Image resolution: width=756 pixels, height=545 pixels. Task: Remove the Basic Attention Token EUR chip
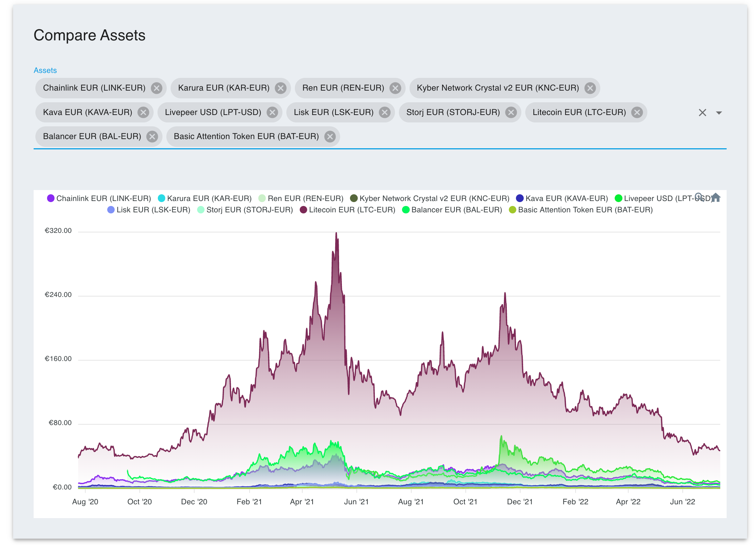330,137
